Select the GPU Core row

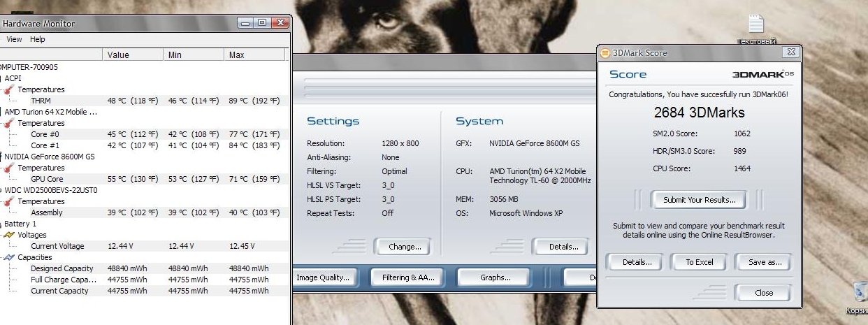(144, 179)
